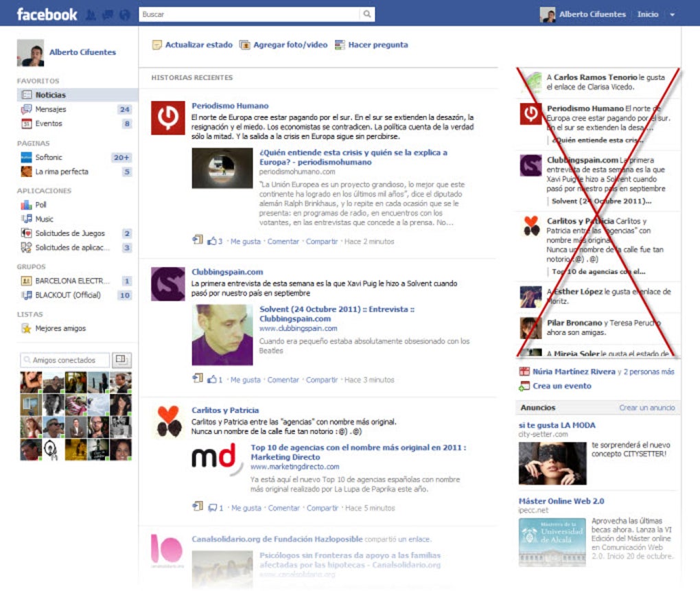
Task: Click Carlos Ramos Tenorio in ticker
Action: click(596, 78)
